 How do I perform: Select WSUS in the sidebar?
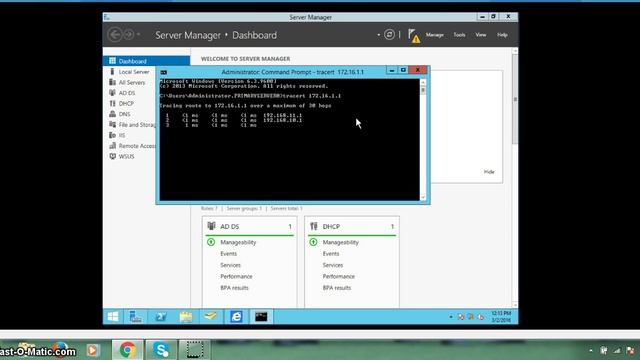(126, 157)
